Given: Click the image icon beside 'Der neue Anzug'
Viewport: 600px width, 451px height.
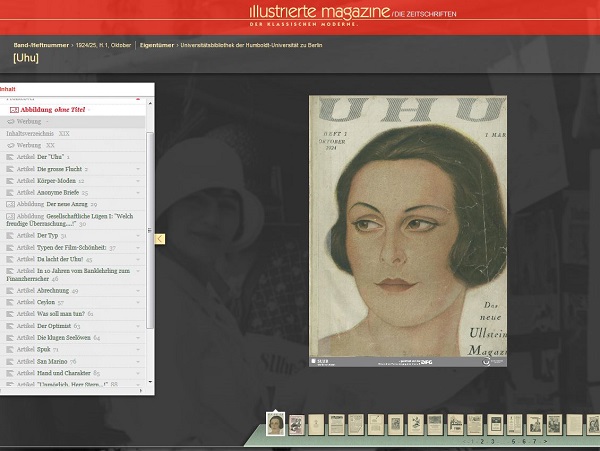Looking at the screenshot, I should [x=11, y=204].
